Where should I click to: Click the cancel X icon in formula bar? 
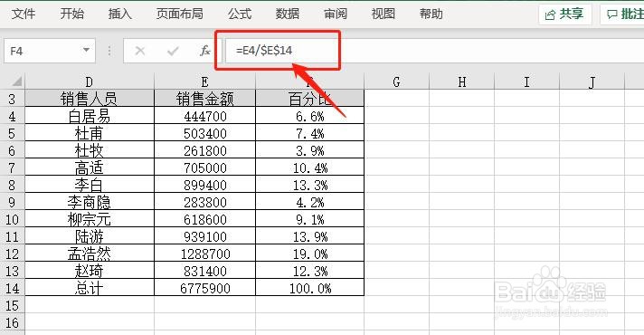(x=140, y=51)
